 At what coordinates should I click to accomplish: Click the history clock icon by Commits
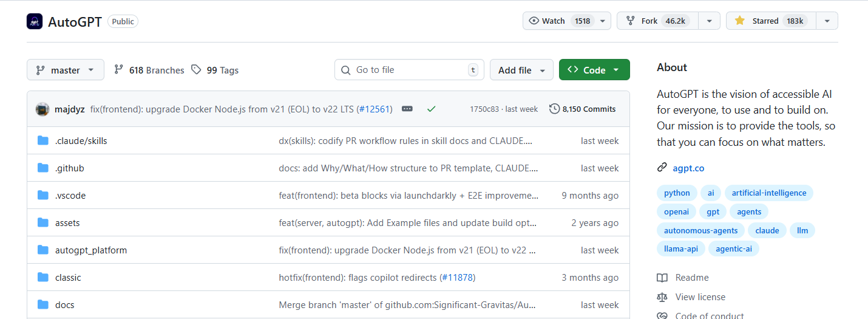pyautogui.click(x=554, y=109)
